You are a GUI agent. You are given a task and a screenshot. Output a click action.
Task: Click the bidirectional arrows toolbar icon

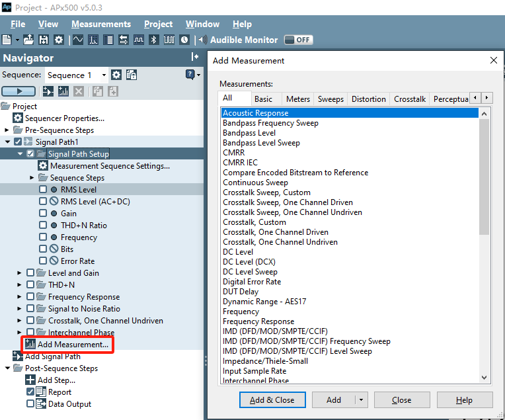coord(124,40)
